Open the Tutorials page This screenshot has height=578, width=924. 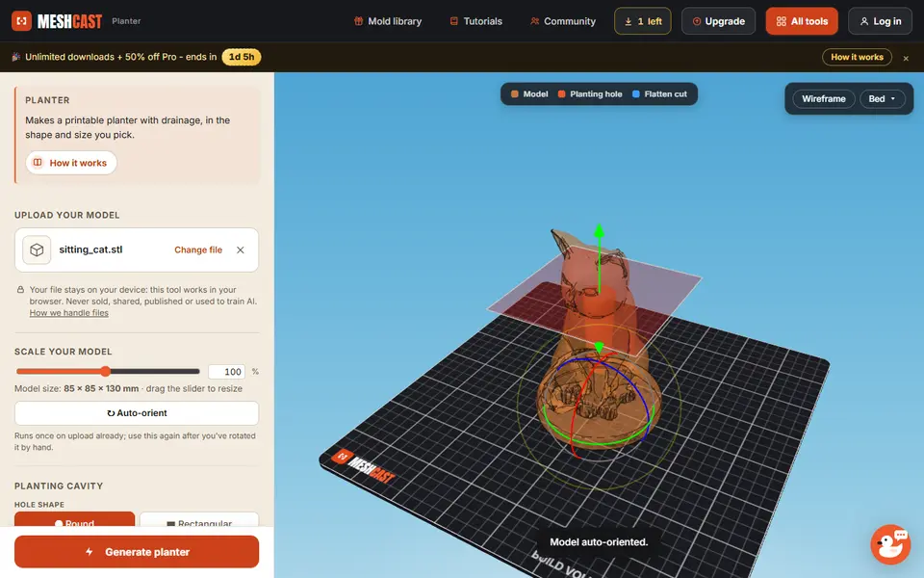[x=475, y=21]
